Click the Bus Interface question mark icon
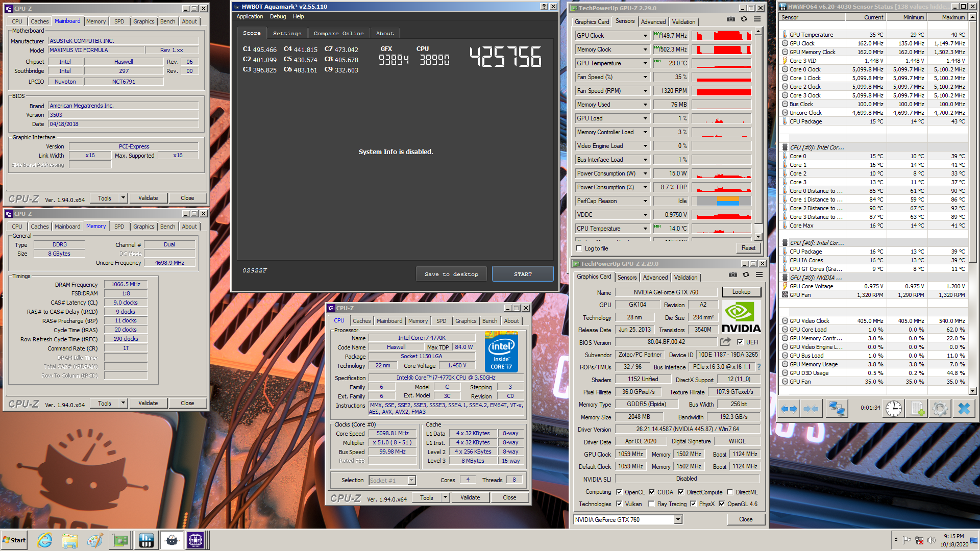This screenshot has width=980, height=551. click(x=758, y=367)
